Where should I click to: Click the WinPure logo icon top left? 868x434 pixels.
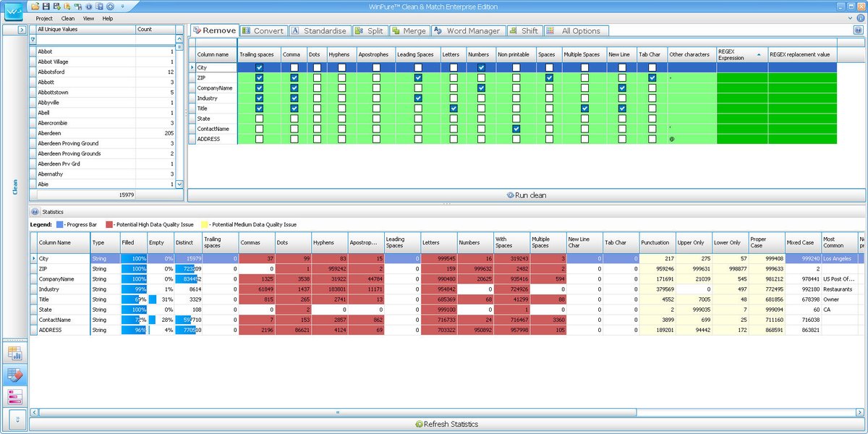coord(14,9)
